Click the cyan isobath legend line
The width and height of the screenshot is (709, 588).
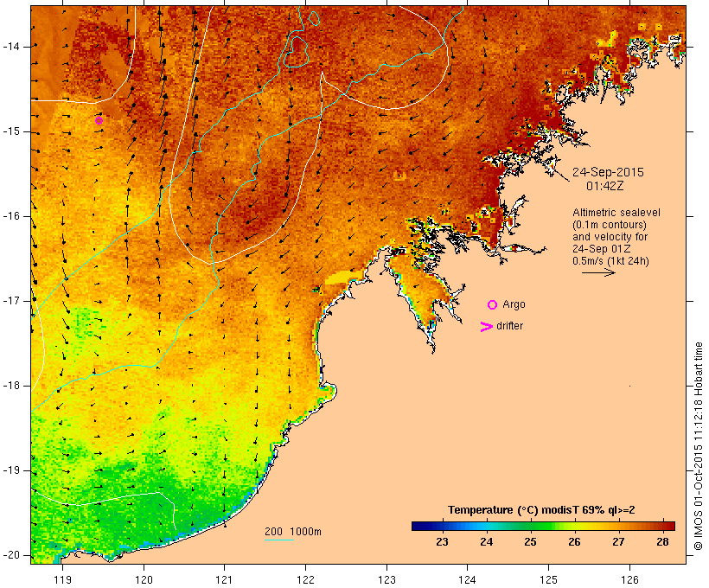(x=279, y=540)
